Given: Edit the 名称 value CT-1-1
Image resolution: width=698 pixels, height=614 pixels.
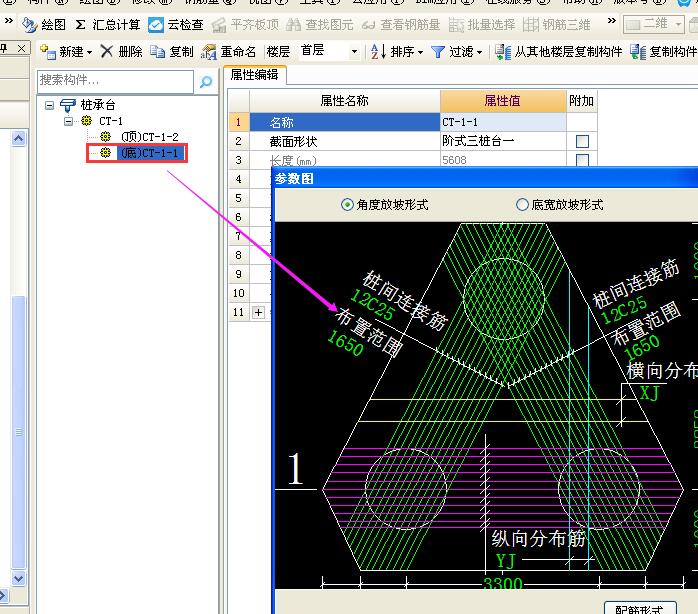Looking at the screenshot, I should [503, 122].
